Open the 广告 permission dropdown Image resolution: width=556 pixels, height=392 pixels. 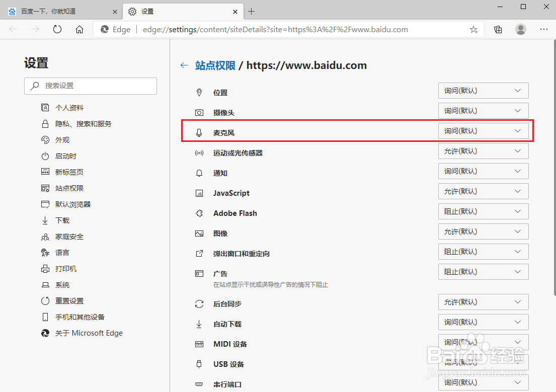[x=484, y=272]
